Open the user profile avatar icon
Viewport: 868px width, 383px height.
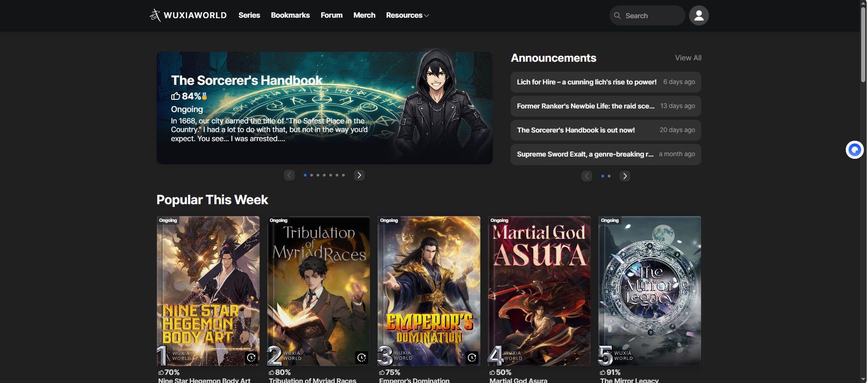point(699,15)
